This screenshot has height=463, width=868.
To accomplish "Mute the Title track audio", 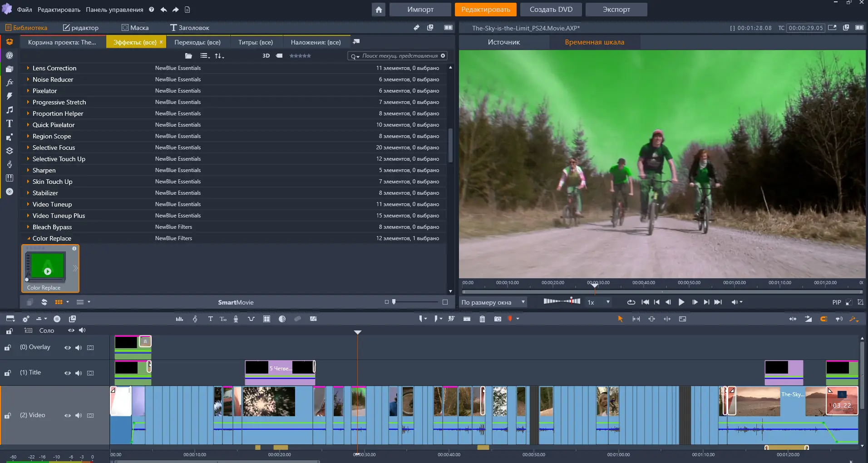I will click(79, 373).
